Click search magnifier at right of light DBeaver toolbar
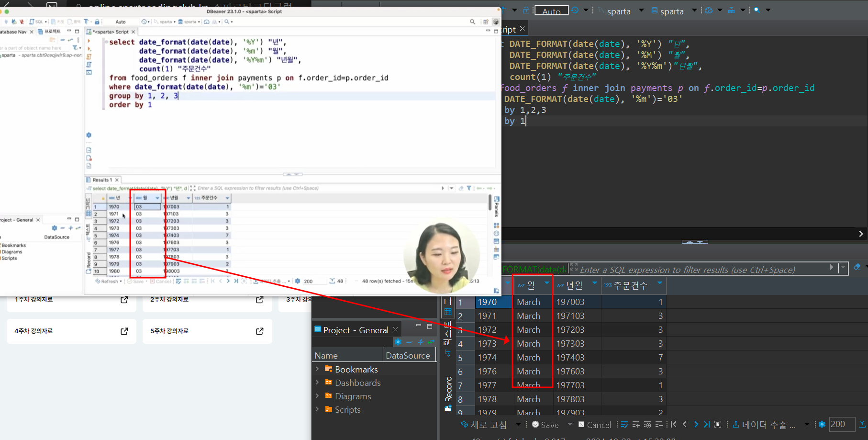The height and width of the screenshot is (440, 868). (x=473, y=22)
